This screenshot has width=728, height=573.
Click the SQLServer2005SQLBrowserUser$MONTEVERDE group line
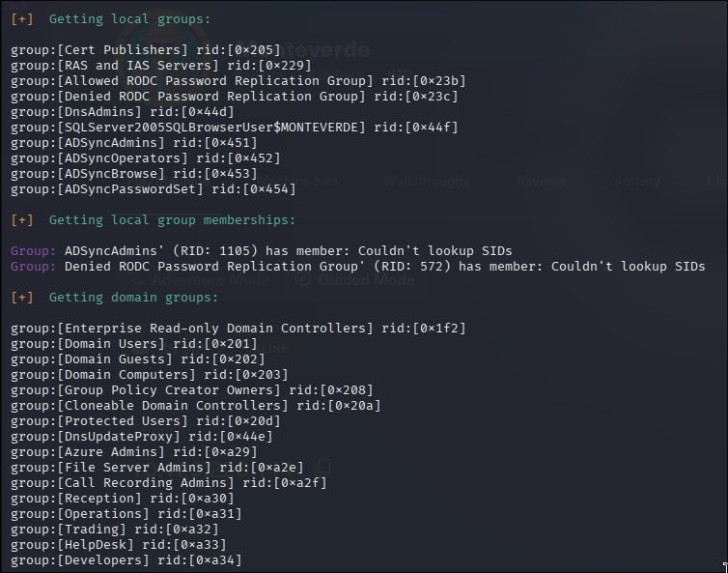tap(235, 127)
